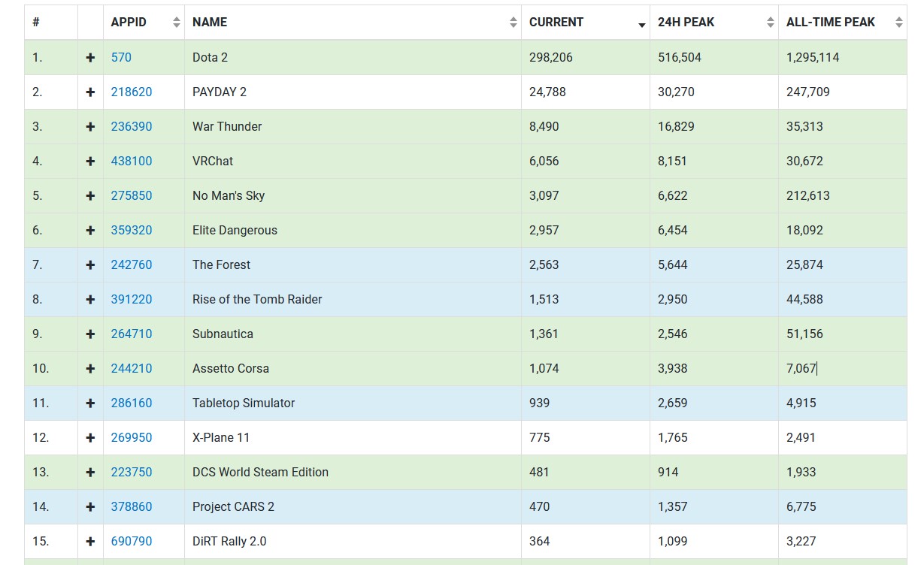This screenshot has width=924, height=565.
Task: Open app ID 242760 link
Action: [132, 264]
